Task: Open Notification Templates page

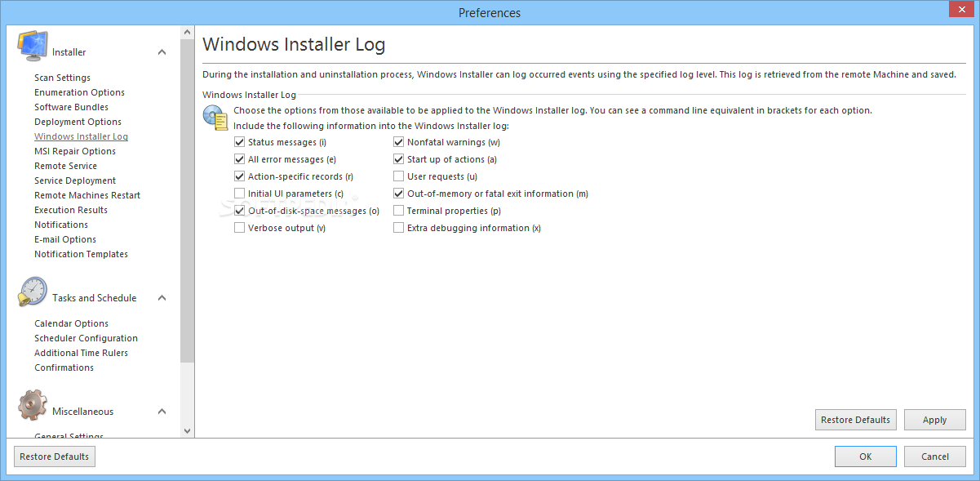Action: 81,254
